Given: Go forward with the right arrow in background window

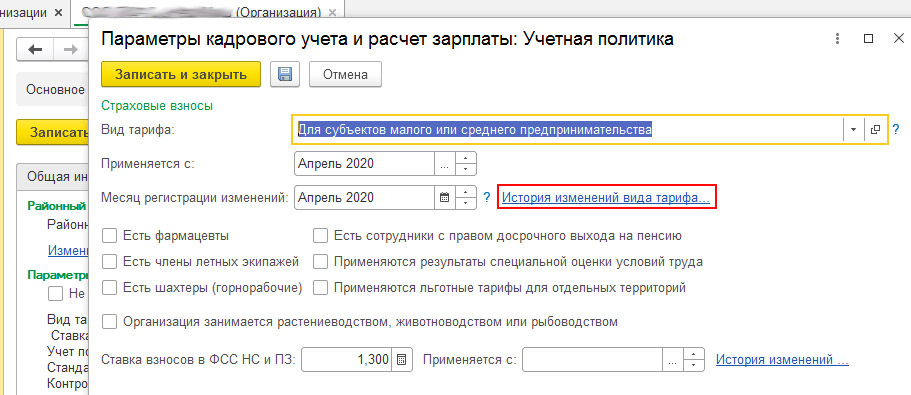Looking at the screenshot, I should coord(70,50).
